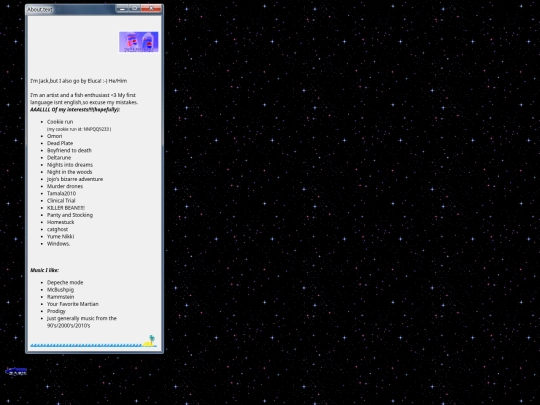This screenshot has width=540, height=405.
Task: Select "Depeche mode" in music list
Action: click(65, 282)
